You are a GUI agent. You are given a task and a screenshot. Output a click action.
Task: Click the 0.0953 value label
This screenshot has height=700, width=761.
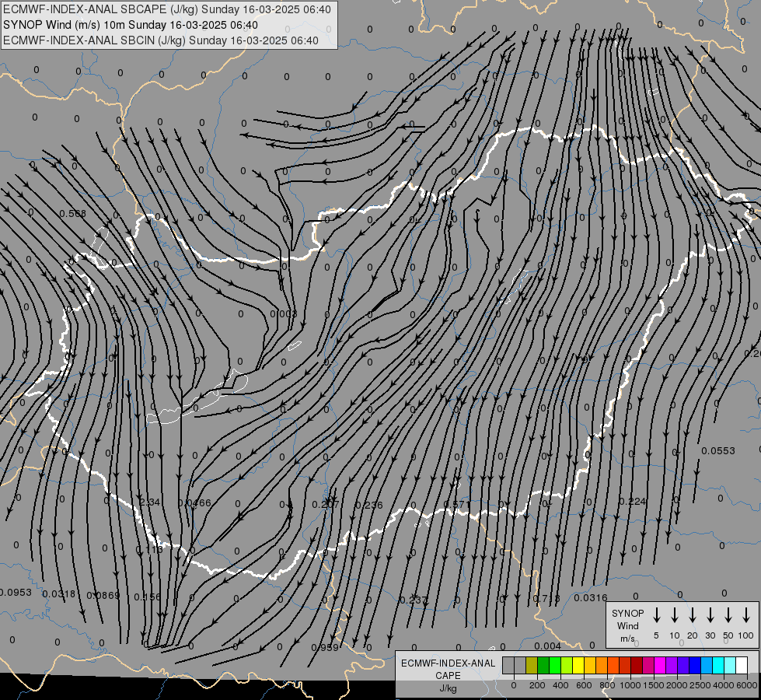tap(16, 593)
